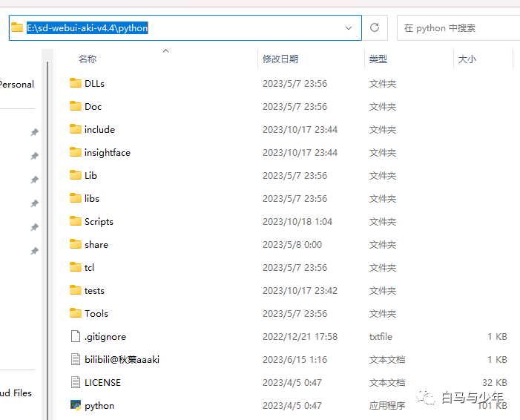Click the folder icon in address bar
520x420 pixels.
click(x=17, y=27)
